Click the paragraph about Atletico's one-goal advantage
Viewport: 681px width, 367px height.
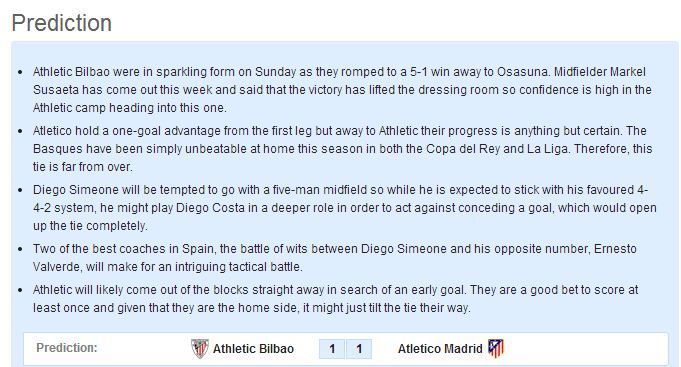(x=342, y=149)
